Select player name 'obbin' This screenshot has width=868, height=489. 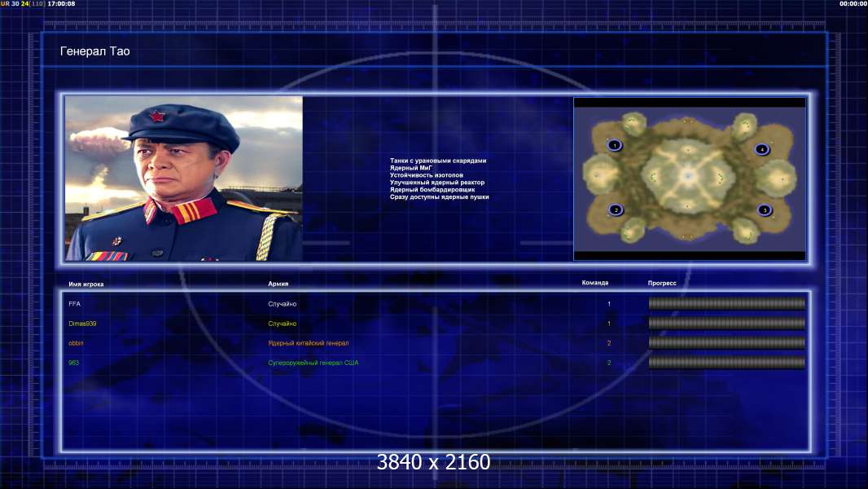tap(76, 343)
